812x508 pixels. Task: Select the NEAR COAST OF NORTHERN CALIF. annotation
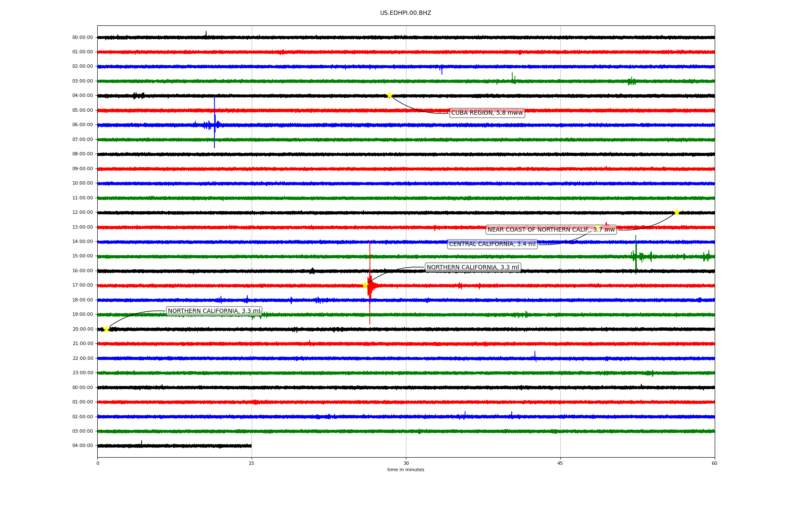[551, 229]
